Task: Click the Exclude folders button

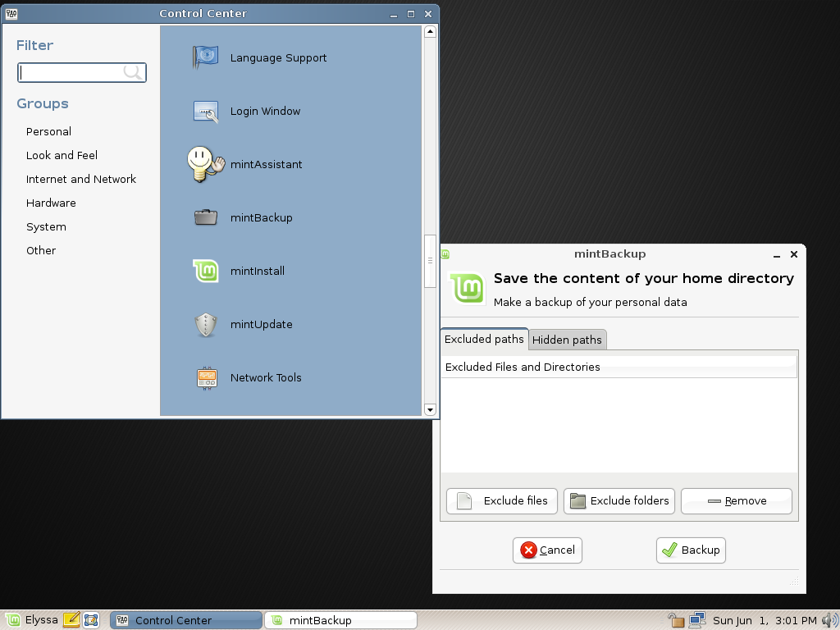Action: (619, 501)
